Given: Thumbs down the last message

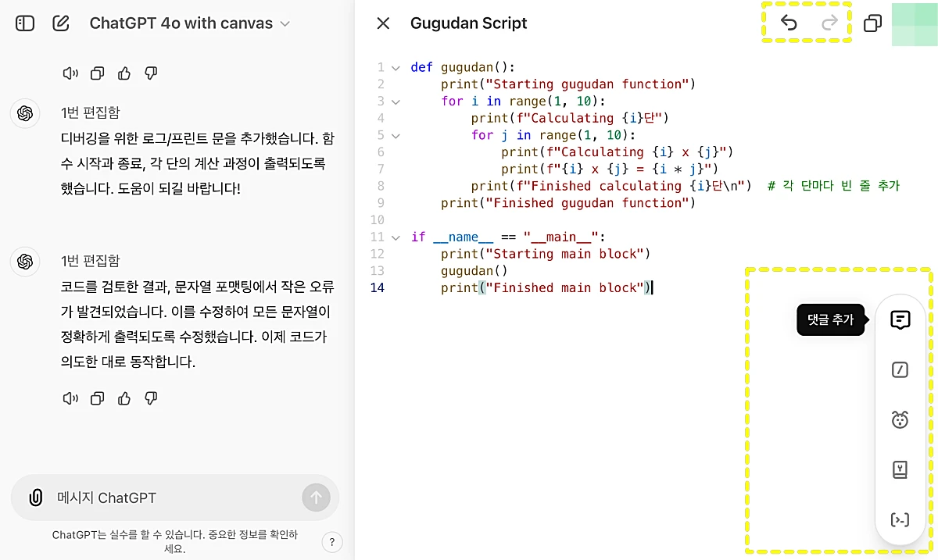Looking at the screenshot, I should coord(152,398).
